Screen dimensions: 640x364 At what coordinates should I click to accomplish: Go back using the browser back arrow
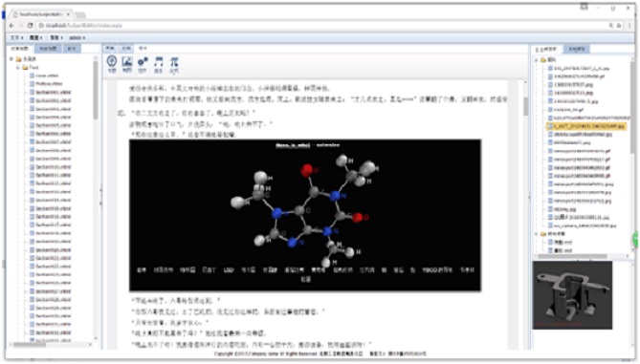(11, 25)
